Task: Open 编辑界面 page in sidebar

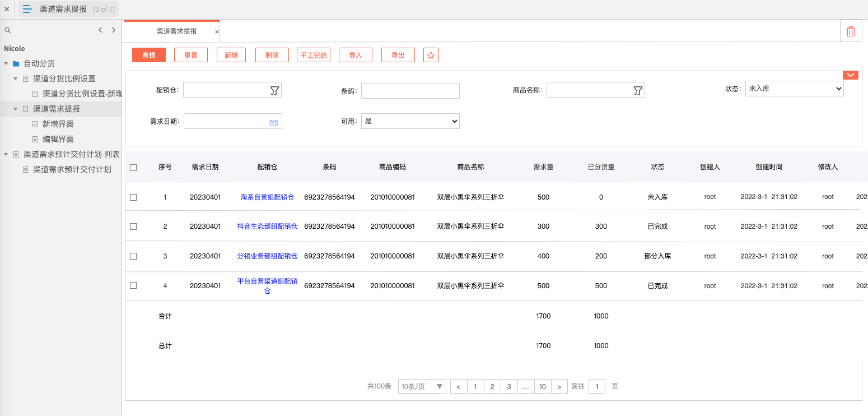Action: click(58, 140)
